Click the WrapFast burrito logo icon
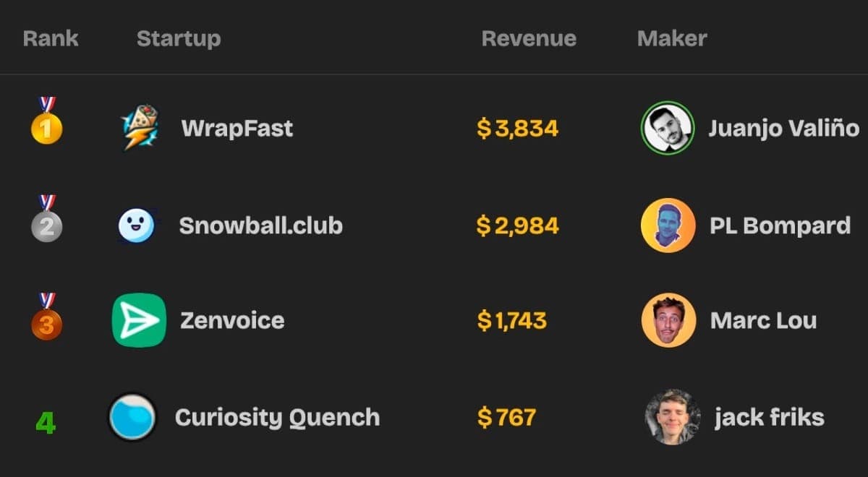Viewport: 868px width, 477px height. click(x=140, y=128)
